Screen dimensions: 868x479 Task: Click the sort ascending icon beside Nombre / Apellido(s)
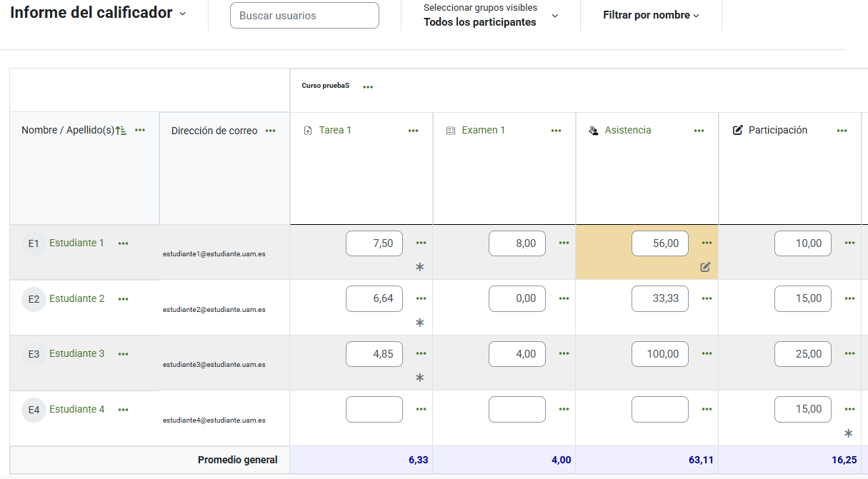click(x=121, y=131)
